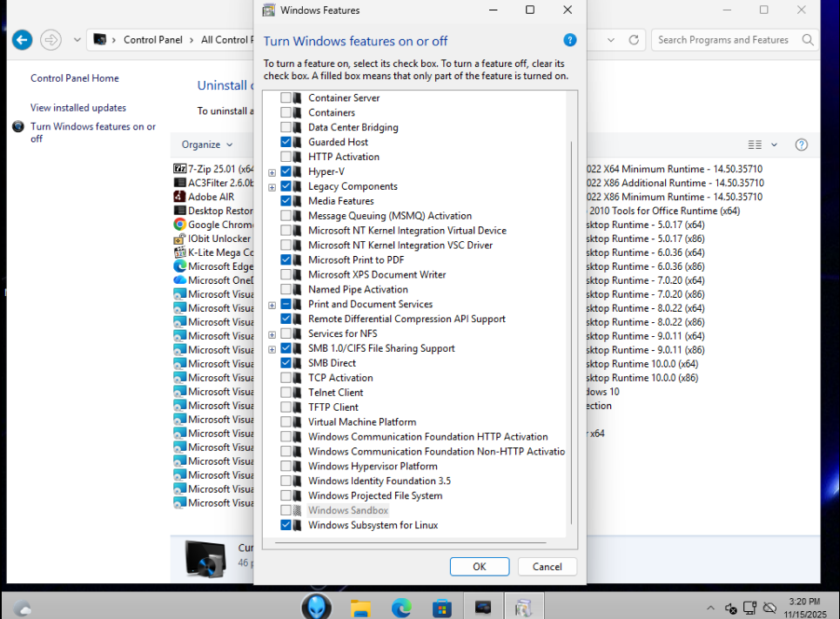
Task: Select the Microsoft Print to PDF item
Action: pos(355,259)
